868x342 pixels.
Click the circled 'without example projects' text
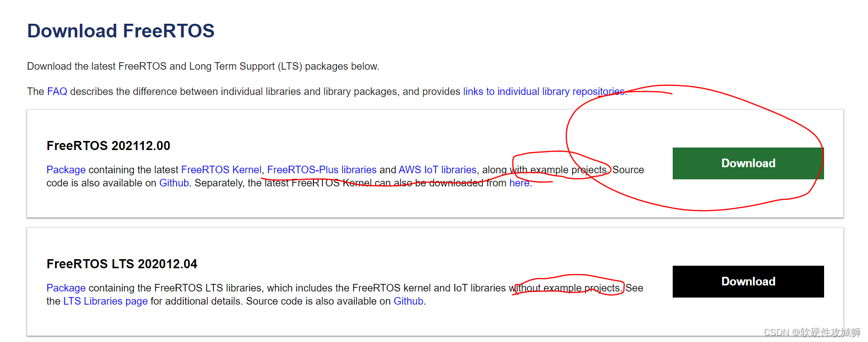pyautogui.click(x=566, y=288)
